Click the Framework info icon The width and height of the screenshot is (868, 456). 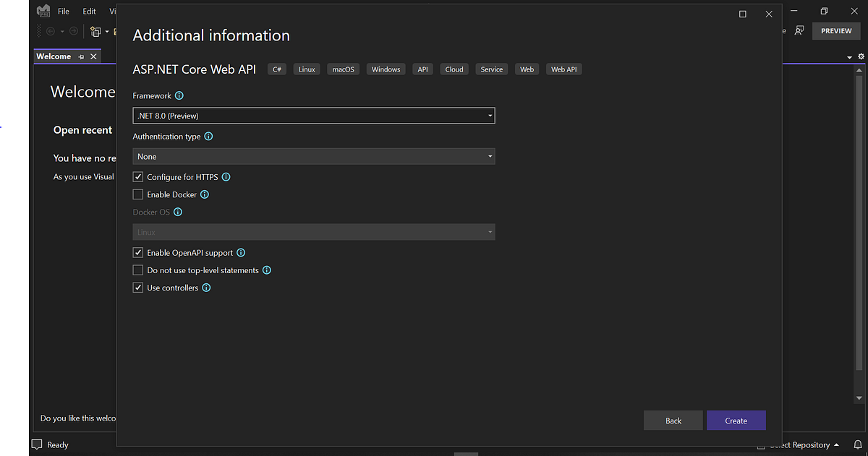coord(178,95)
